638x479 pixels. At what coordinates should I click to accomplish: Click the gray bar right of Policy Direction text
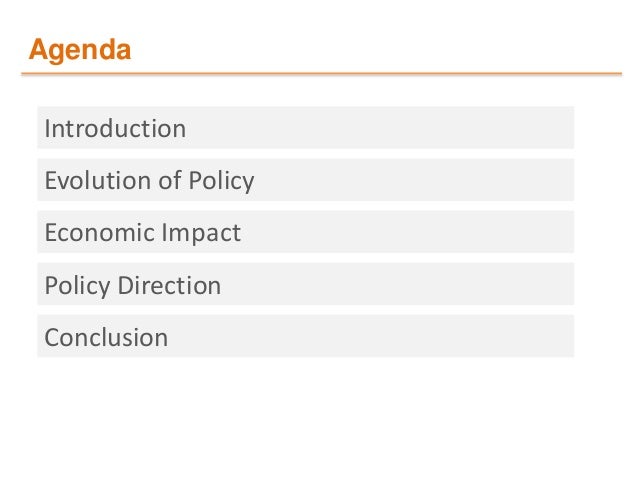[x=397, y=284]
